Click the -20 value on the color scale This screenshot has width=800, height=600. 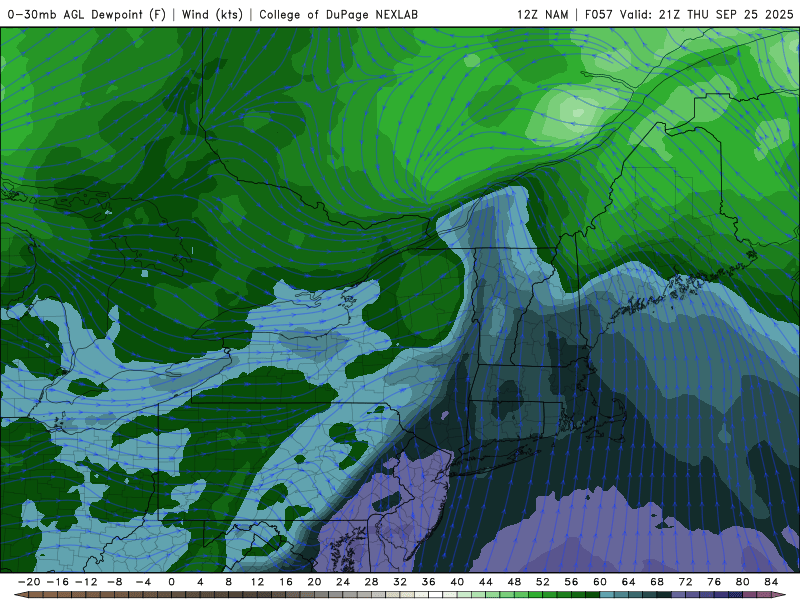(29, 582)
